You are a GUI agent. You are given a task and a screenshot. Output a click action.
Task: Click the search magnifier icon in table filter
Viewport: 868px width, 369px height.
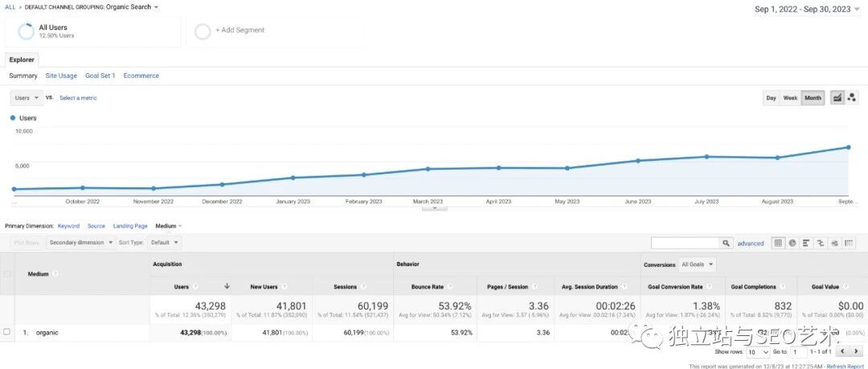click(x=725, y=244)
